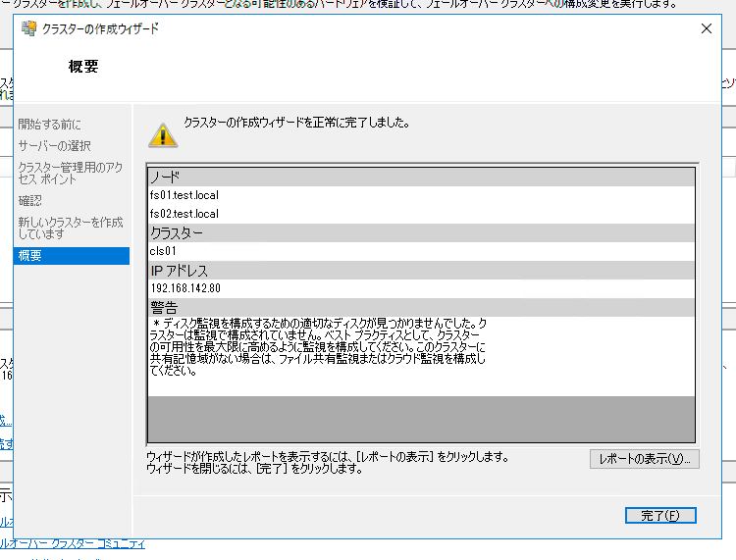Select クラスター管理用のアクセス ポイント step
The width and height of the screenshot is (736, 560).
[71, 173]
